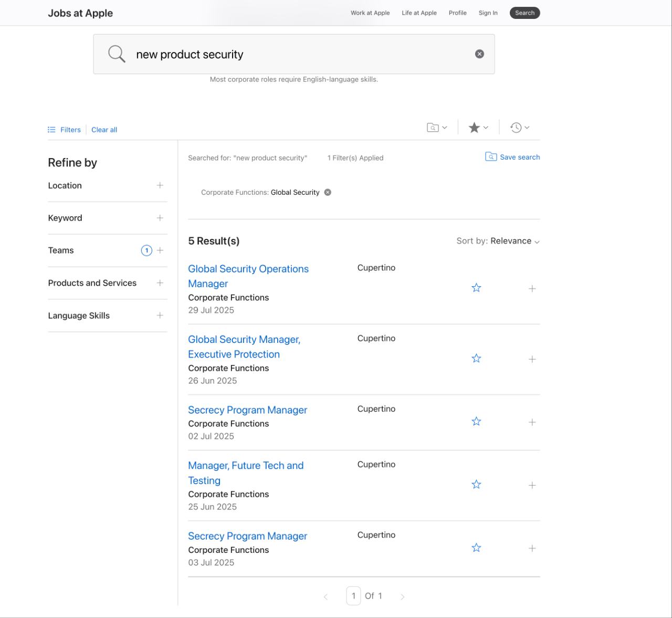
Task: Expand the Location filter
Action: 160,185
